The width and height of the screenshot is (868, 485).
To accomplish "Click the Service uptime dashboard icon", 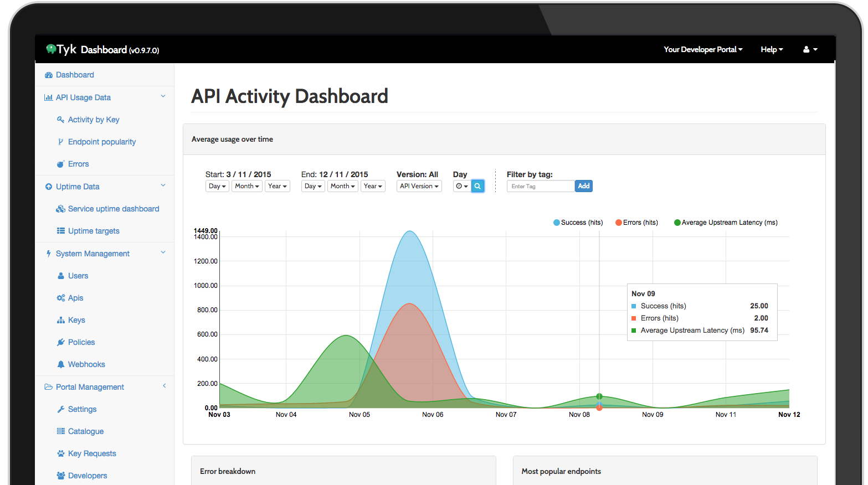I will coord(61,209).
